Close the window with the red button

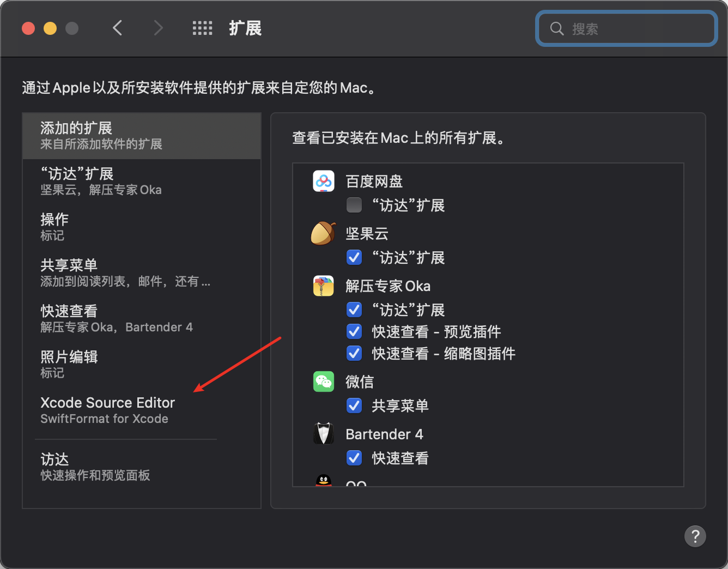28,28
